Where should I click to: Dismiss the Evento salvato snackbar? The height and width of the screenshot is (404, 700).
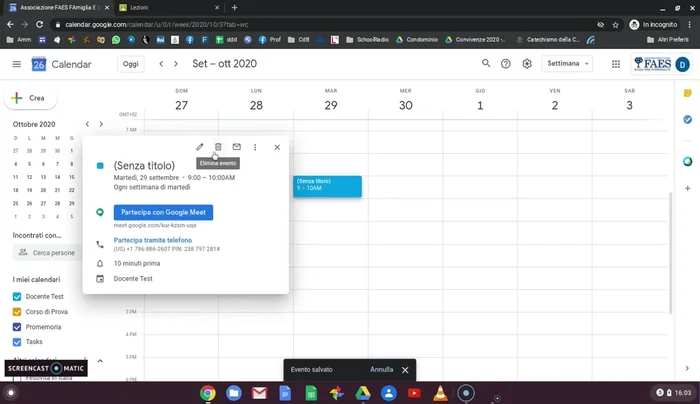405,370
